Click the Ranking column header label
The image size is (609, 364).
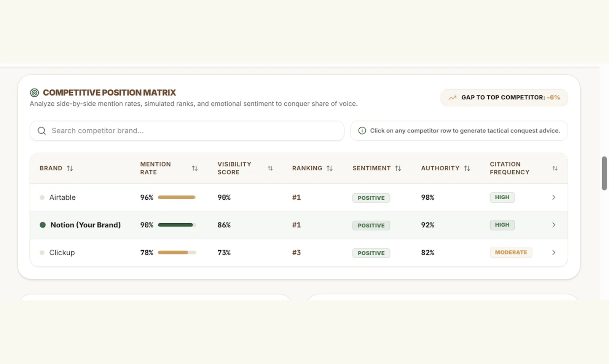click(307, 168)
